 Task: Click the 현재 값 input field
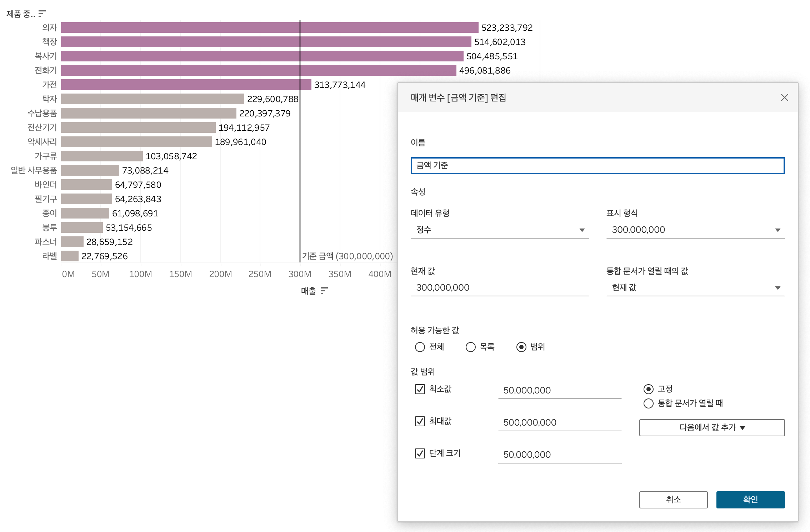499,288
